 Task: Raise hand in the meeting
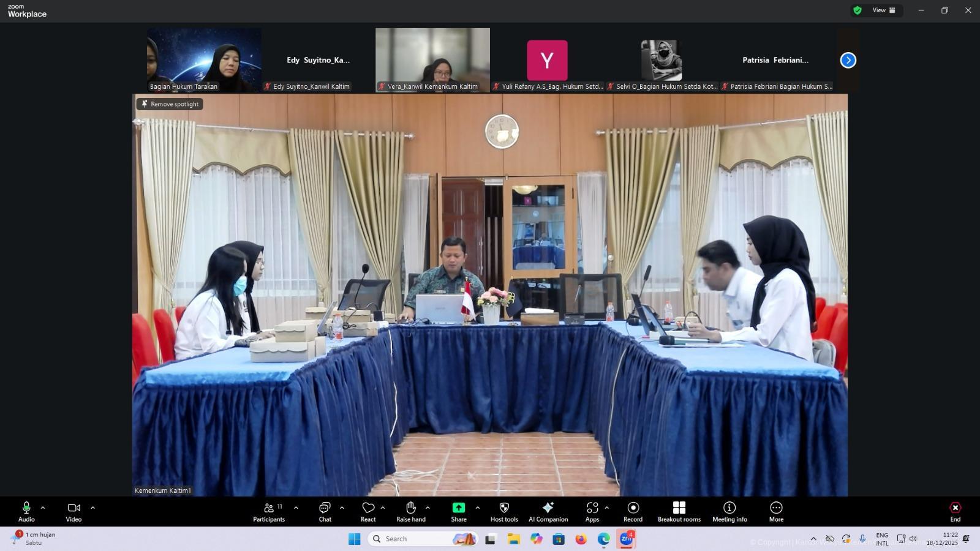coord(410,512)
